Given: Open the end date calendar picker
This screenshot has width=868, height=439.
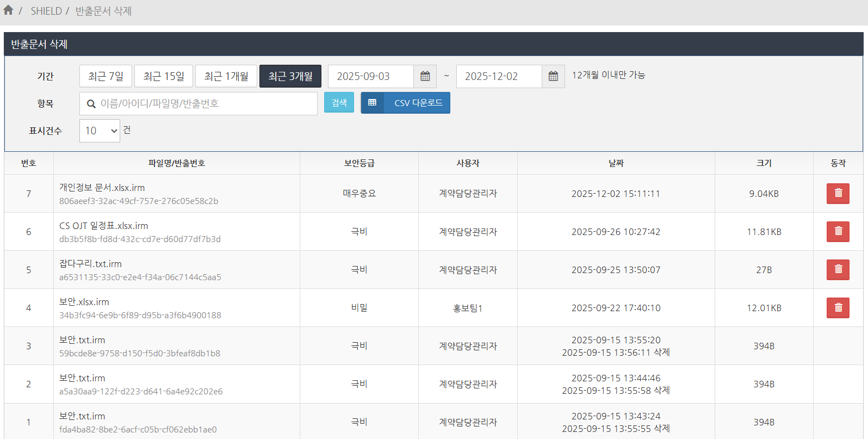Looking at the screenshot, I should tap(553, 76).
